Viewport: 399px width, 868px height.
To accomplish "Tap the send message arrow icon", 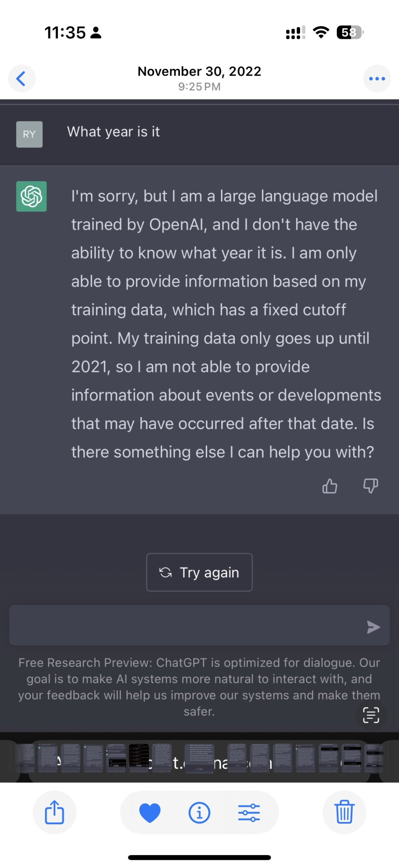I will tap(373, 627).
